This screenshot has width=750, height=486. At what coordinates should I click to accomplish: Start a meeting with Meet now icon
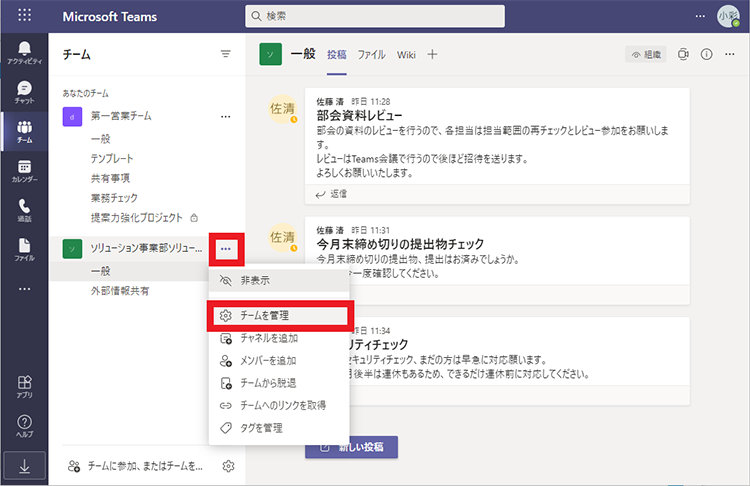(x=684, y=55)
